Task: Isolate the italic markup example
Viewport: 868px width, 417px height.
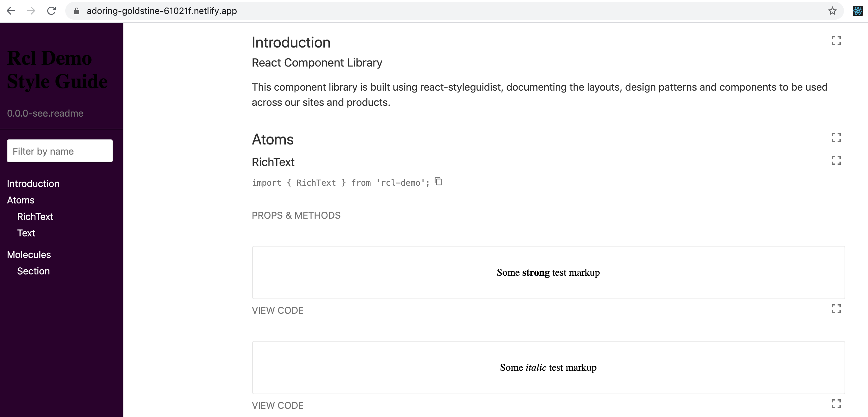Action: coord(836,403)
